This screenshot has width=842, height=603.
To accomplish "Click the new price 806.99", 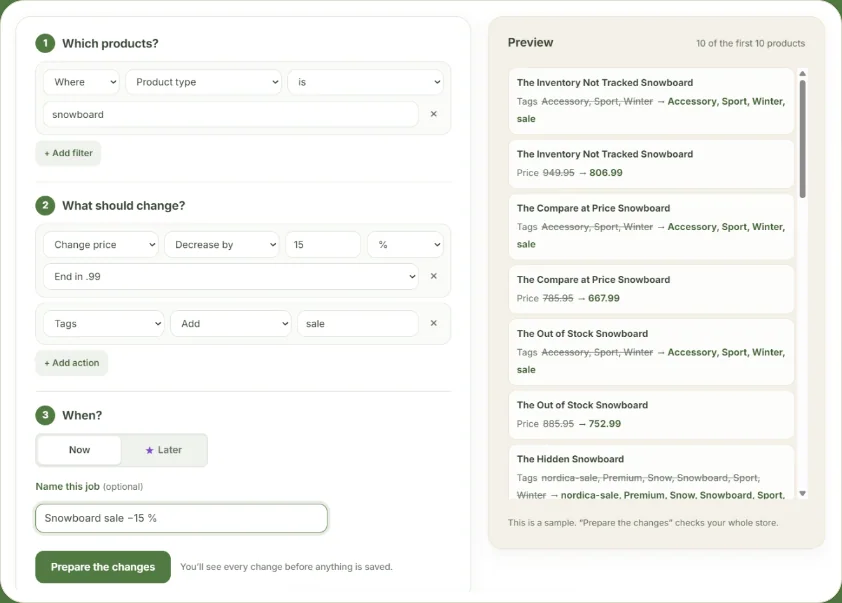I will point(606,173).
